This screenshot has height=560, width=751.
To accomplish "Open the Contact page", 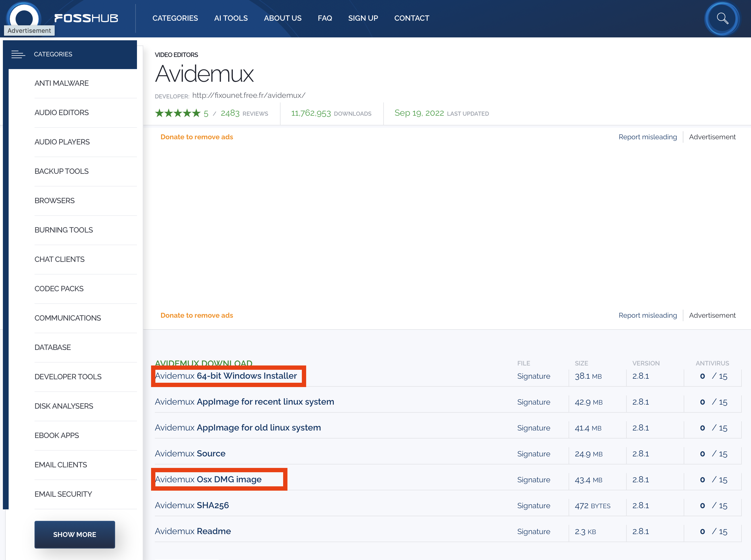I will 411,18.
